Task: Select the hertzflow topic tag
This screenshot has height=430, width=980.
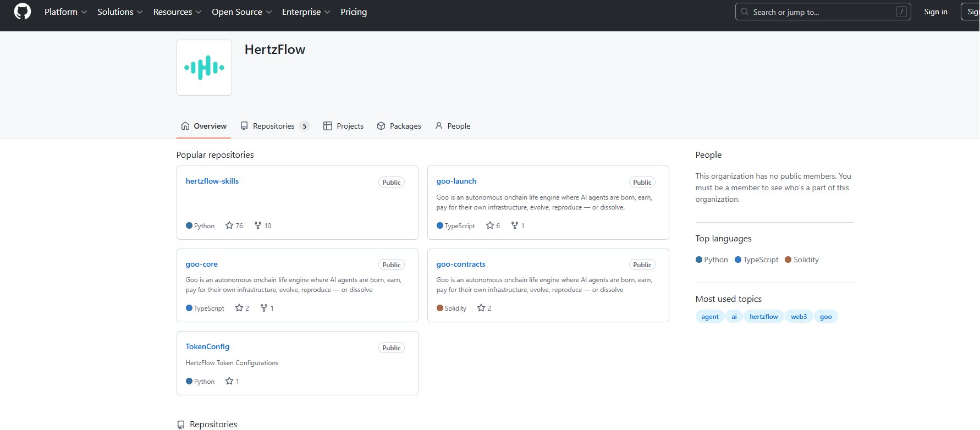Action: click(x=764, y=316)
